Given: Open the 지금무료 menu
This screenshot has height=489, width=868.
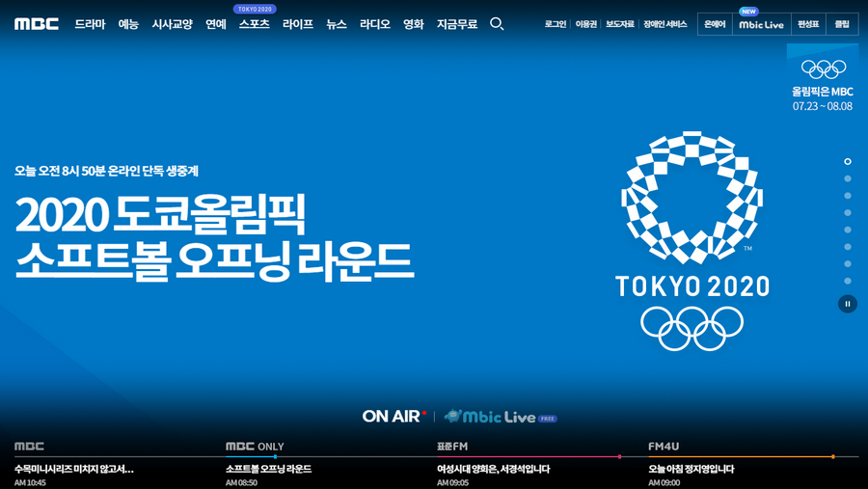Looking at the screenshot, I should (x=457, y=24).
